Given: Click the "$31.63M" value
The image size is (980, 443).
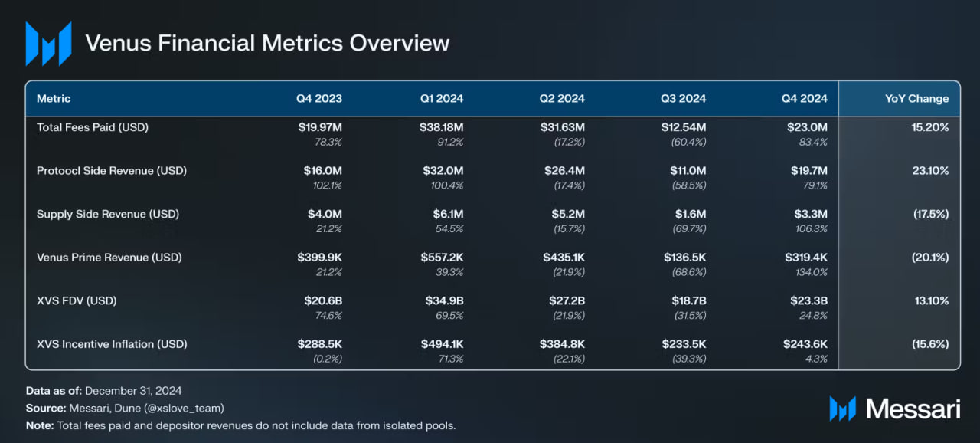Looking at the screenshot, I should coord(563,127).
